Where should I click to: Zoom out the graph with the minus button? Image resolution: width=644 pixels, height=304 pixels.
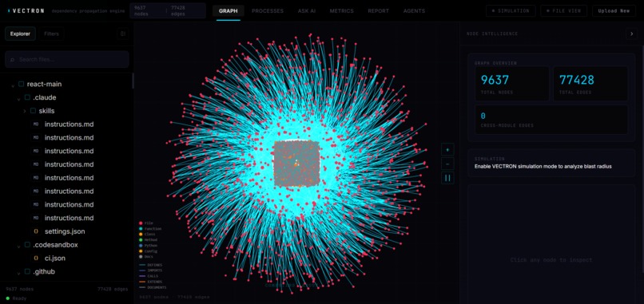pyautogui.click(x=447, y=164)
